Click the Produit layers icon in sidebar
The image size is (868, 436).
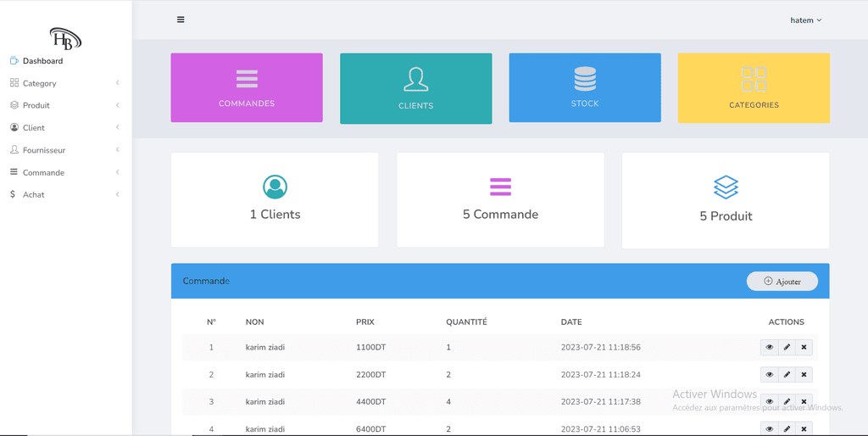pyautogui.click(x=14, y=104)
